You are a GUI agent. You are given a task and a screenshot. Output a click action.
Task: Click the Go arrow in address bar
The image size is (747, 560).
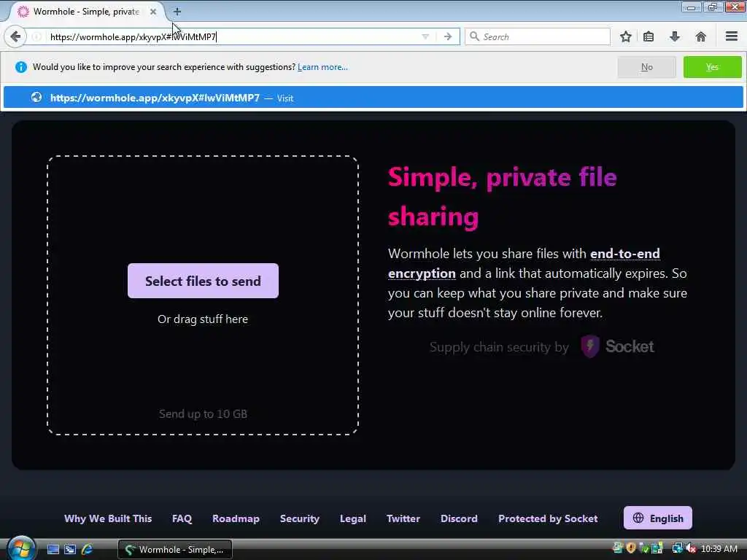[x=448, y=36]
